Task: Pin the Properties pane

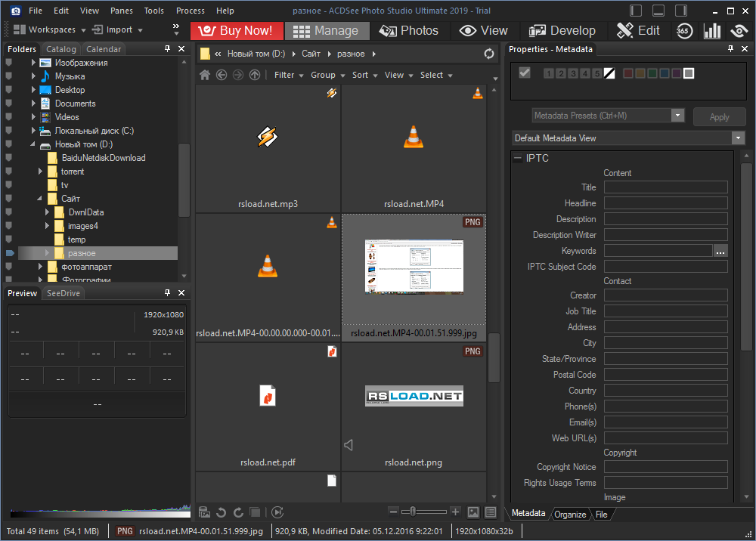Action: tap(730, 48)
